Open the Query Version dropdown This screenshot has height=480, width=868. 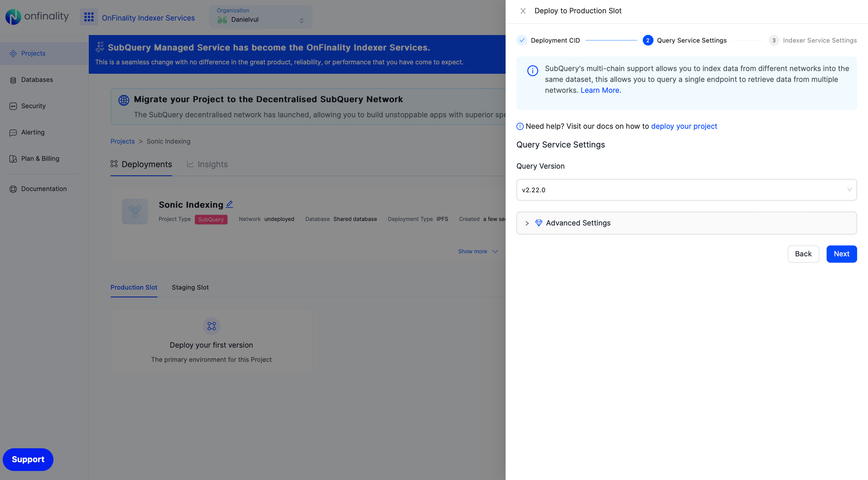point(686,190)
